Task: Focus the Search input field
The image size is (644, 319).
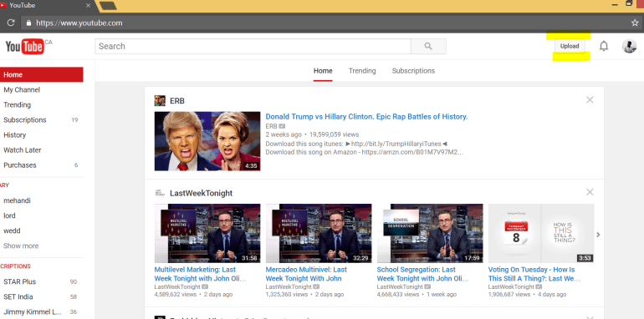Action: [x=253, y=46]
